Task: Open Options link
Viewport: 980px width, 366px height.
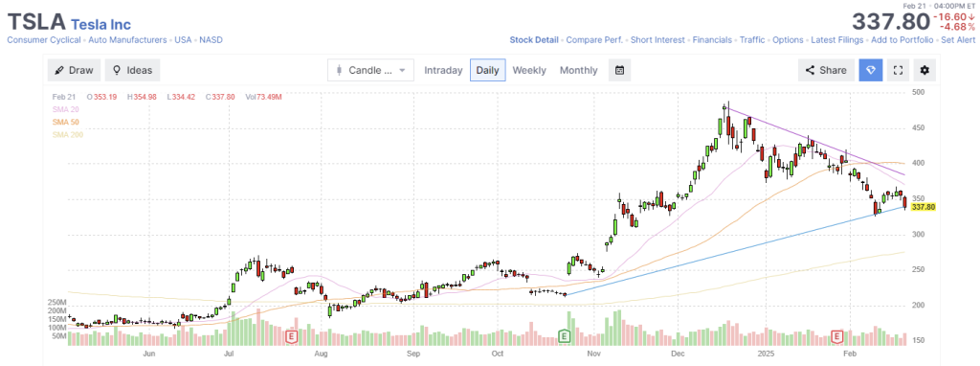Action: tap(788, 40)
